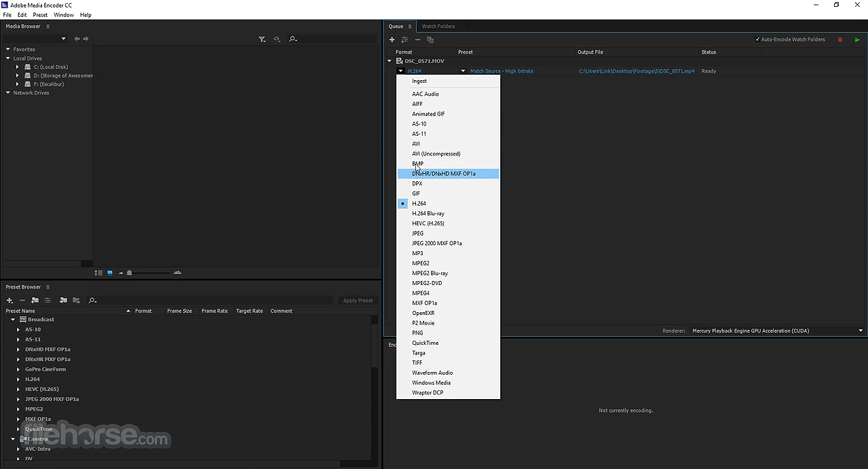Click the DSC_0571.mp4 output file path
This screenshot has width=868, height=469.
[x=637, y=71]
